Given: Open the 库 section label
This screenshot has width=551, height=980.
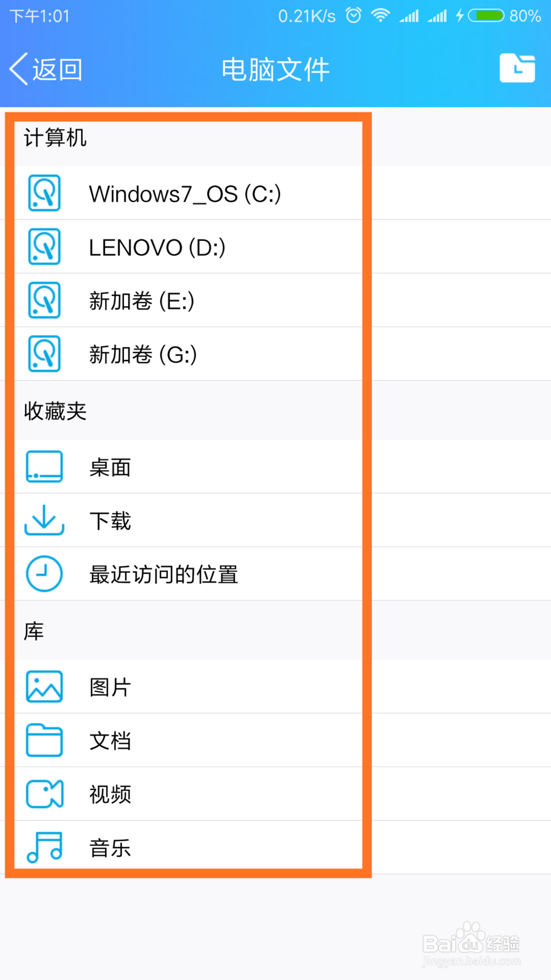Looking at the screenshot, I should pyautogui.click(x=33, y=631).
